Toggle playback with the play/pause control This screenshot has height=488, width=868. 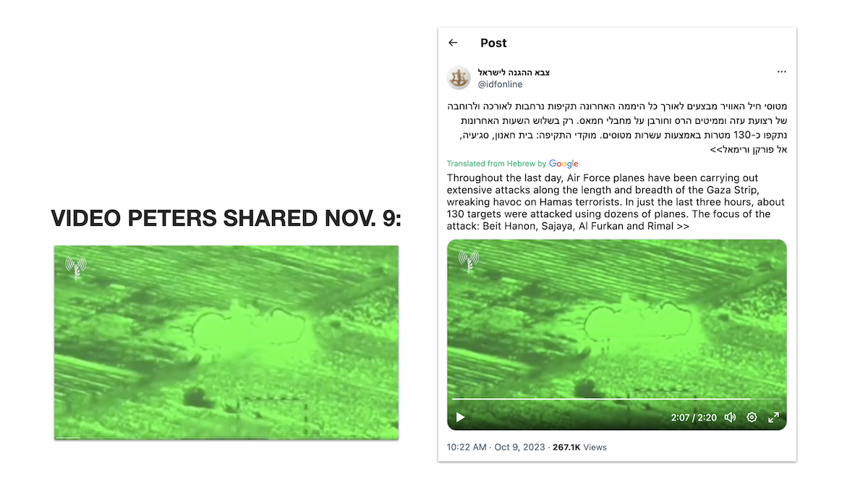click(x=461, y=417)
